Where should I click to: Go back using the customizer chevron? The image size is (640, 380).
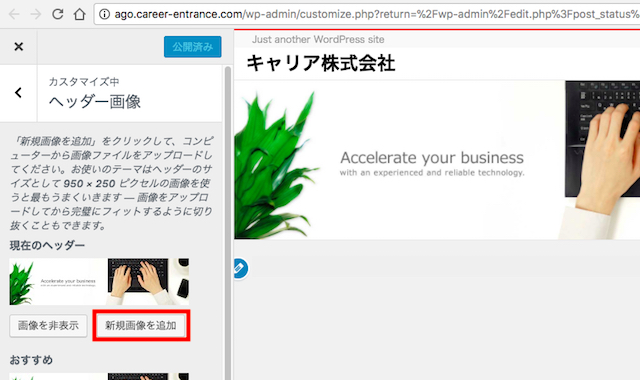[18, 93]
